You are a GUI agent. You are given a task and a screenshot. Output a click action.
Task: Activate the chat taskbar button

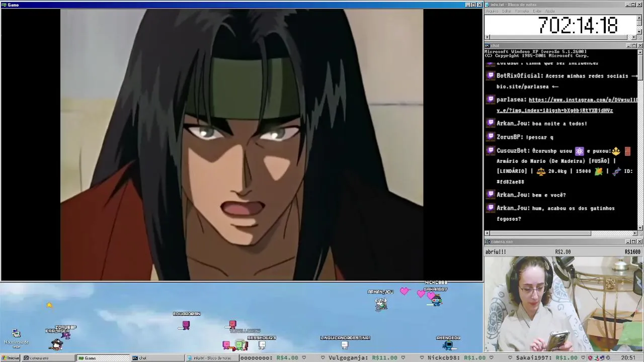(157, 358)
